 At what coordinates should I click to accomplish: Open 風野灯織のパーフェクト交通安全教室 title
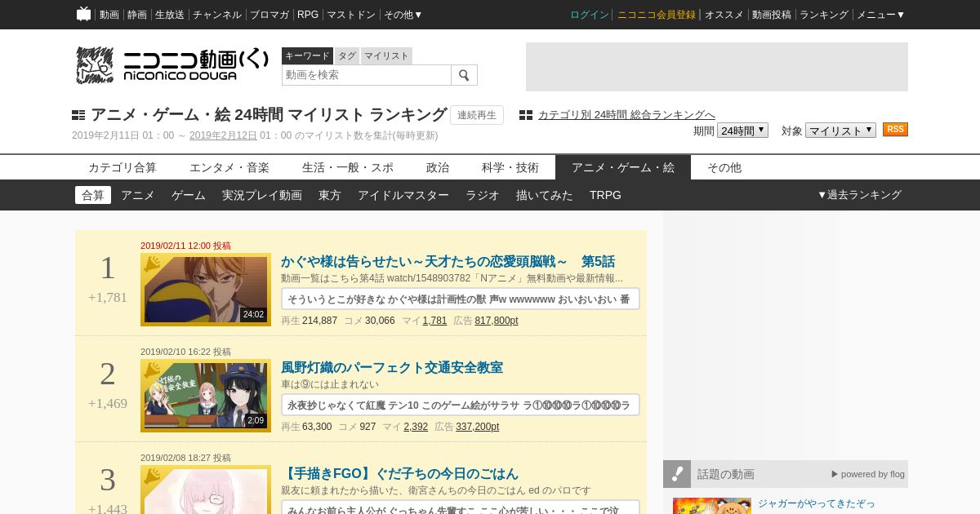coord(392,368)
